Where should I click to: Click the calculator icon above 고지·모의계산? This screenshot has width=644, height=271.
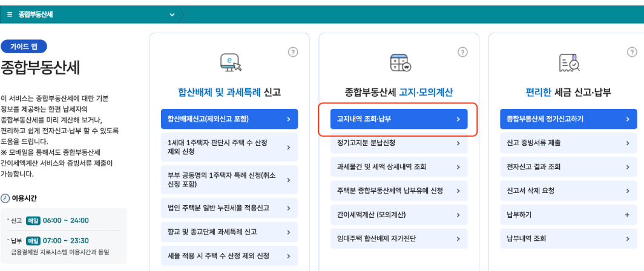point(400,62)
